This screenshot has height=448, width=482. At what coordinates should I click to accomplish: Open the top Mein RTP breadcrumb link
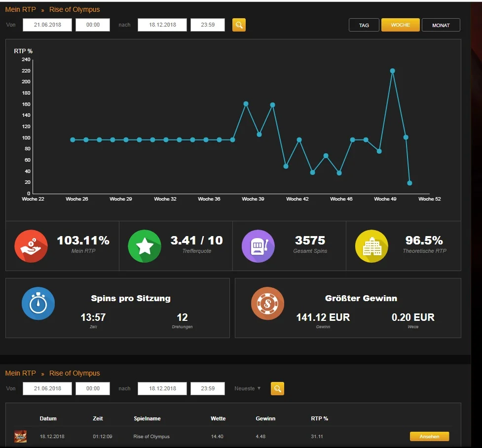(20, 9)
